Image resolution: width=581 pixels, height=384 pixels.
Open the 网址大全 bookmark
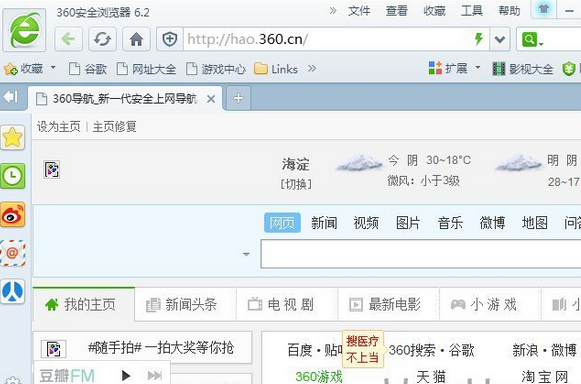146,69
